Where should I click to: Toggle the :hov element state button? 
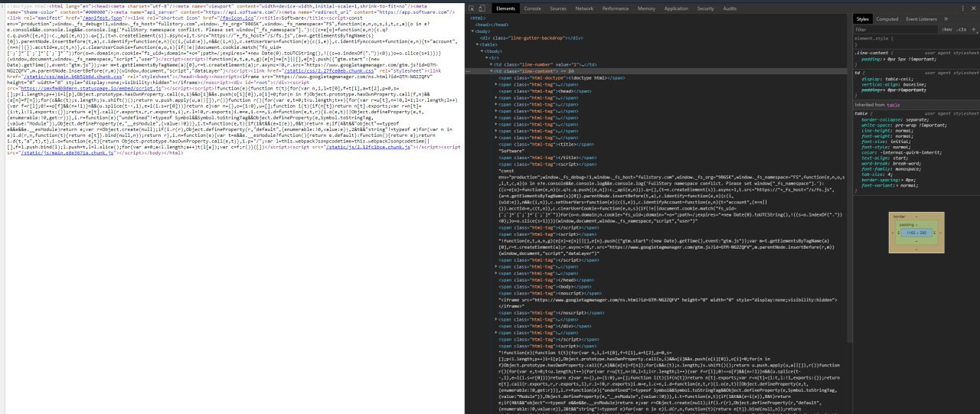947,29
